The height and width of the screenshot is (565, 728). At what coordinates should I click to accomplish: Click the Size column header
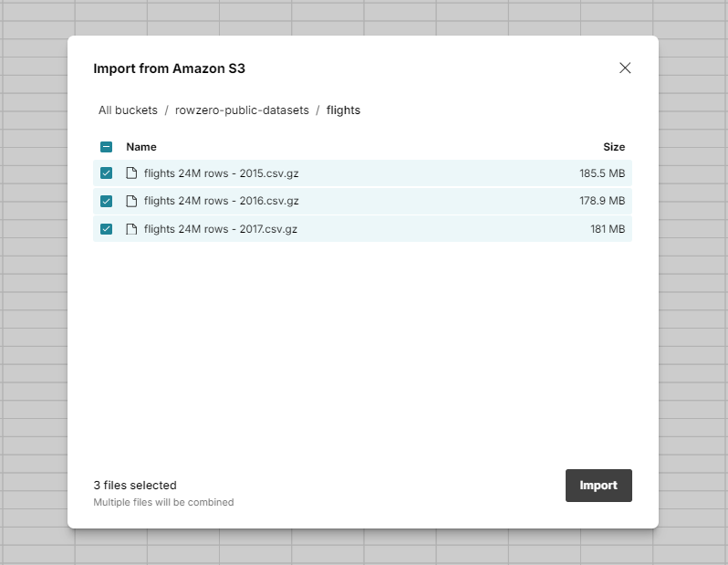click(613, 147)
